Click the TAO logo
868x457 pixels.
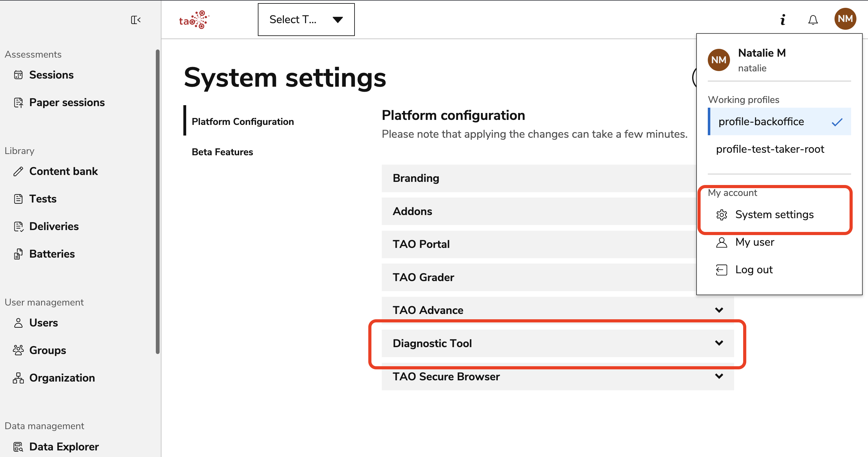coord(194,20)
